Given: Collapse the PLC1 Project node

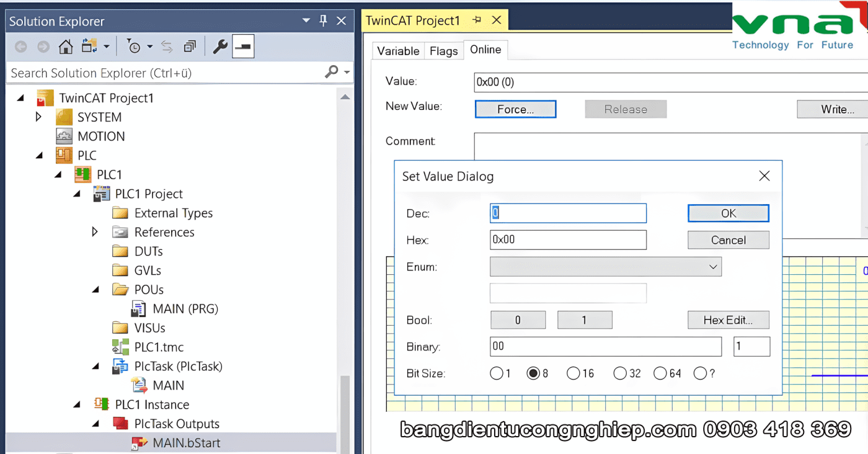Looking at the screenshot, I should pyautogui.click(x=77, y=194).
